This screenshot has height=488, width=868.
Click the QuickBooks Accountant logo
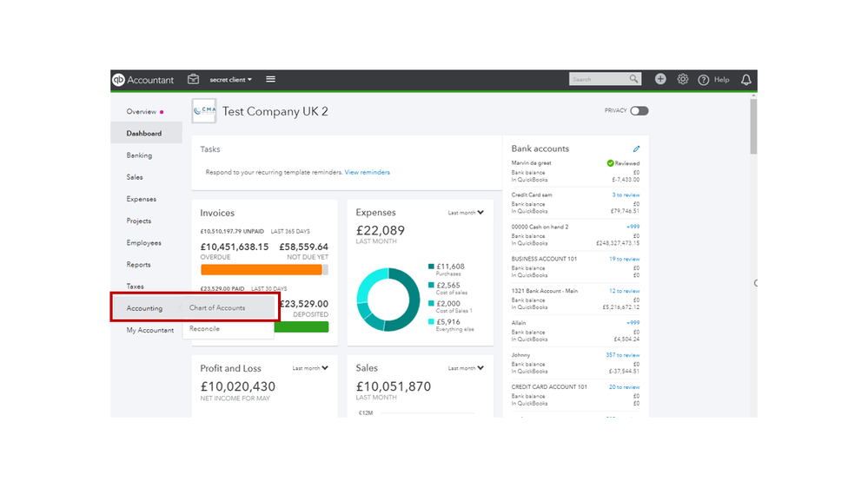(143, 80)
